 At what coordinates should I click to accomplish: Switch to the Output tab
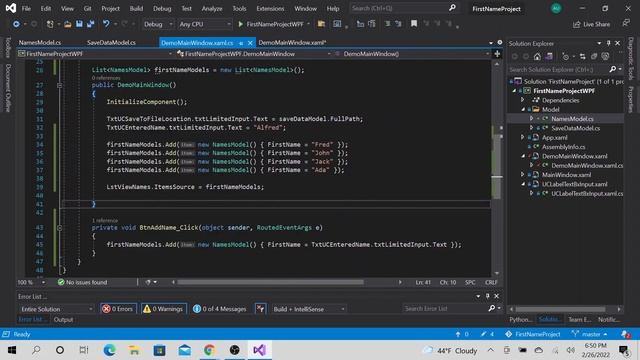(63, 320)
